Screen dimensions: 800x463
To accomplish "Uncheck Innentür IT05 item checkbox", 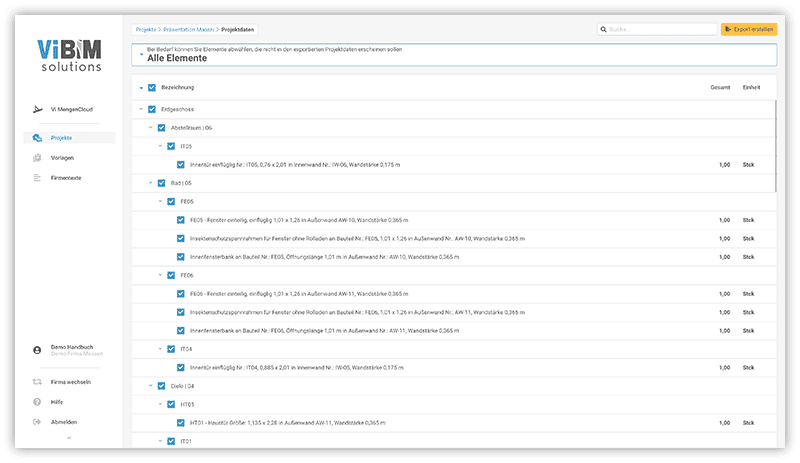I will pos(181,164).
